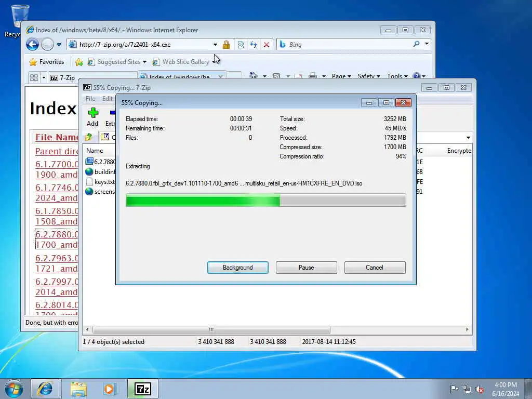The width and height of the screenshot is (532, 399).
Task: Click the security lock icon in address bar
Action: click(x=227, y=45)
